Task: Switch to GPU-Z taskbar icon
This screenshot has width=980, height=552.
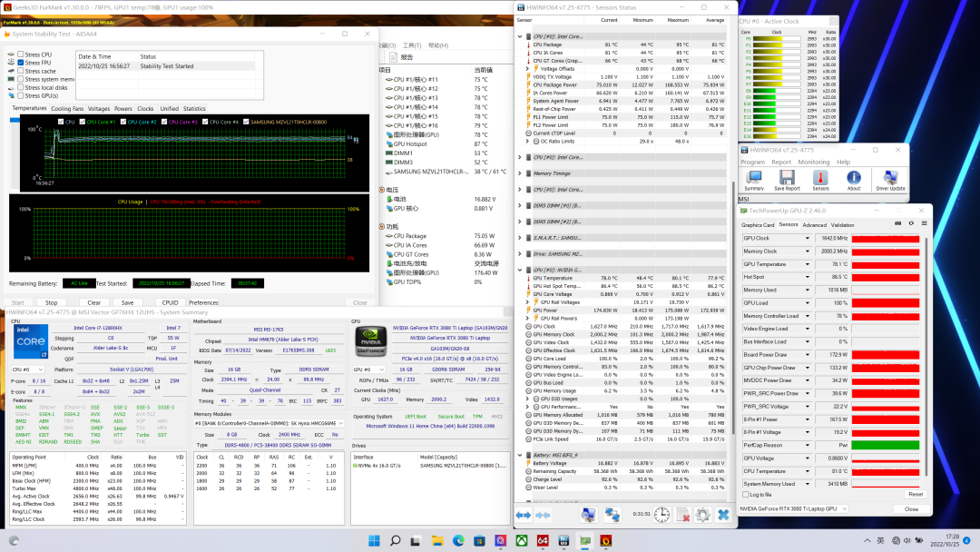Action: coord(585,541)
